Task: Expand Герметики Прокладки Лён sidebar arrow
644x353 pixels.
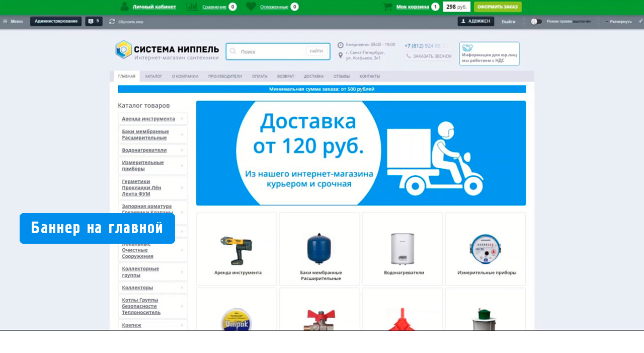Action: [x=182, y=187]
